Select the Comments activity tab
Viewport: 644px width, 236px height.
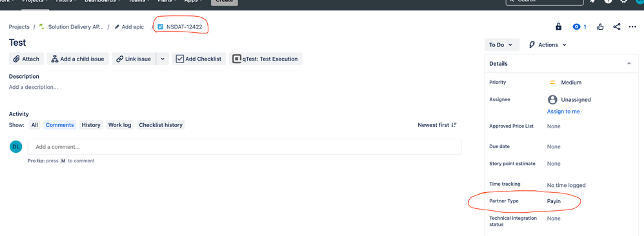point(59,125)
